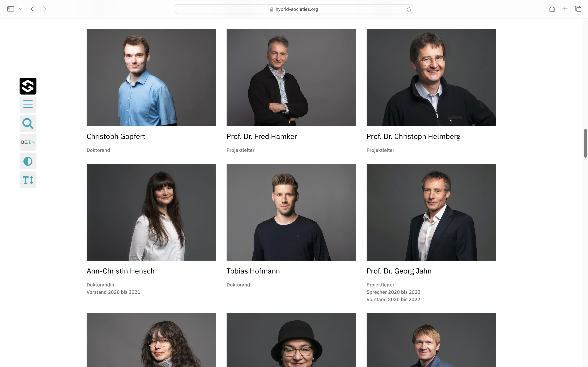Open the hamburger menu in the sidebar
The image size is (588, 367).
click(x=28, y=105)
